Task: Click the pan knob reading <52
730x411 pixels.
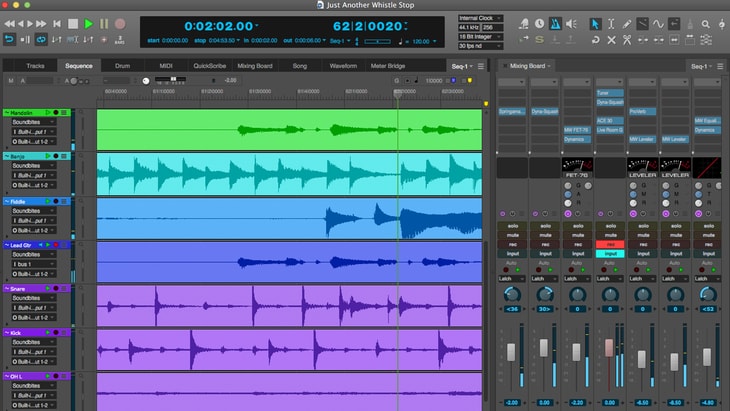Action: point(708,294)
